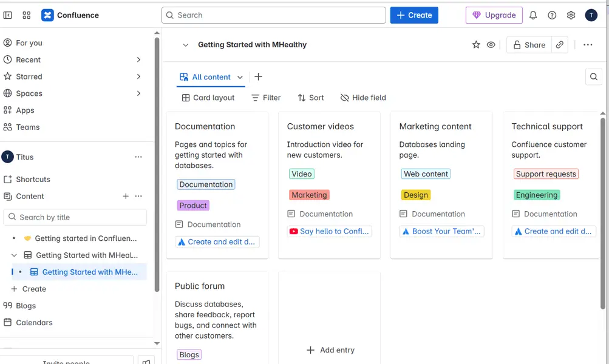Open the Sort options

[311, 98]
